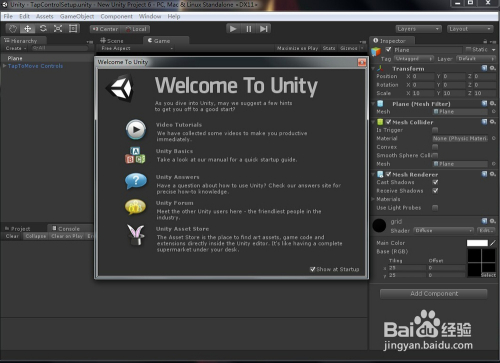Screen dimensions: 500x363
Task: Open the Transform component gear menu
Action: click(x=492, y=68)
